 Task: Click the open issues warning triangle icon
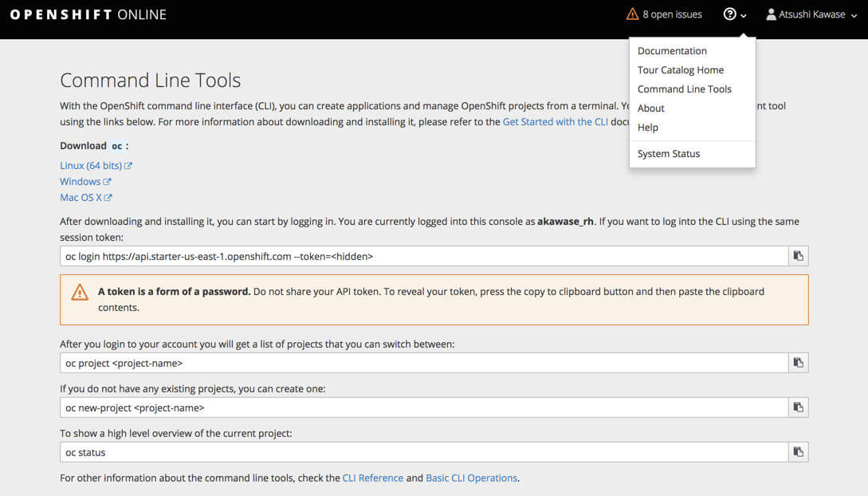click(x=632, y=14)
